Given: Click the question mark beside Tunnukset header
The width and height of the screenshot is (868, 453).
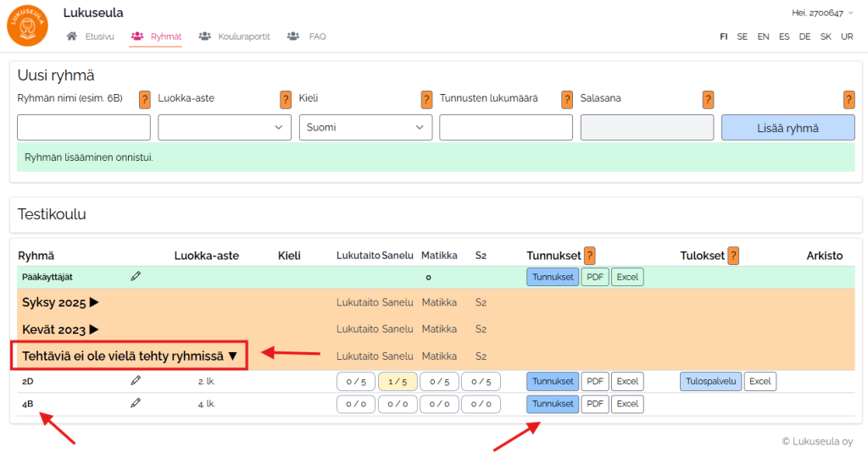Looking at the screenshot, I should (x=589, y=255).
